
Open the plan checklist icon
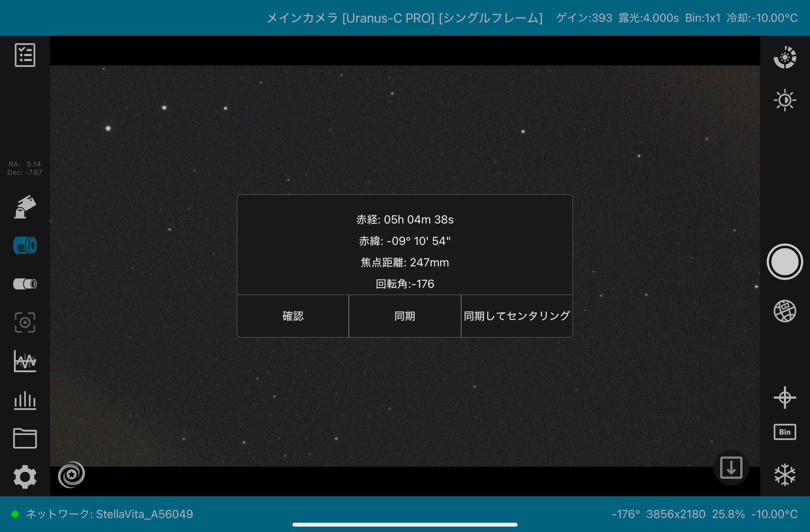(x=25, y=55)
